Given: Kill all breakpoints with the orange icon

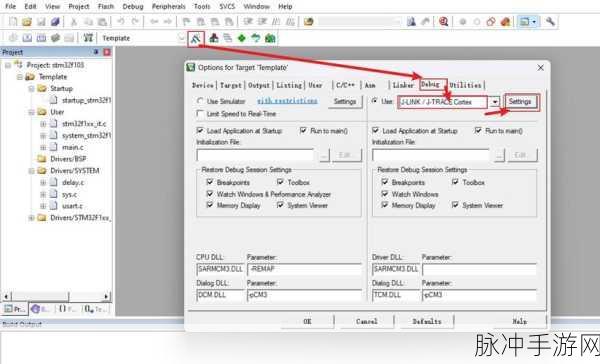Looking at the screenshot, I should tap(505, 21).
